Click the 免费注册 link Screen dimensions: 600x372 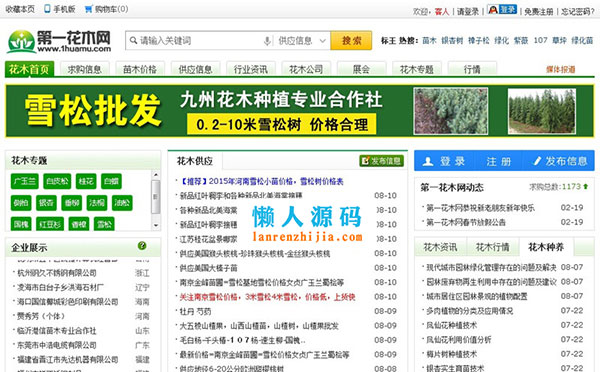pyautogui.click(x=539, y=11)
